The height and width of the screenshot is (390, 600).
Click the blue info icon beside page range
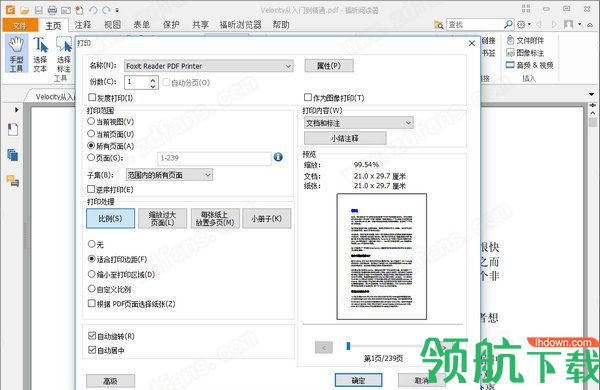[278, 157]
